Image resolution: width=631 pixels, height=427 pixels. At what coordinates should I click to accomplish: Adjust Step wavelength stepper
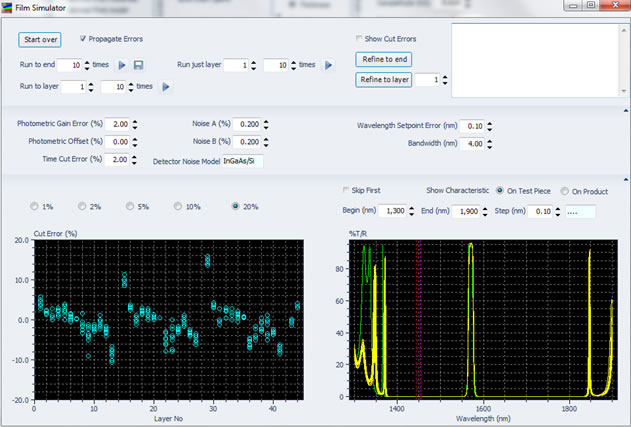point(558,211)
